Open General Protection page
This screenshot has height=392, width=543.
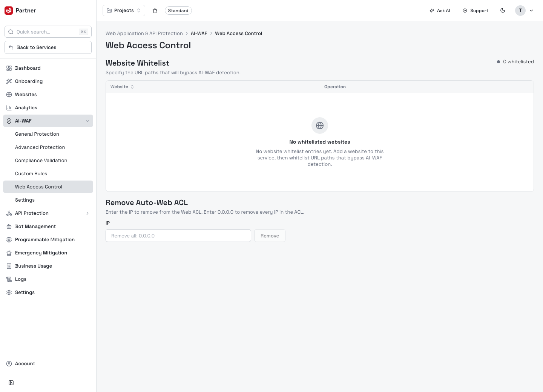[48, 134]
